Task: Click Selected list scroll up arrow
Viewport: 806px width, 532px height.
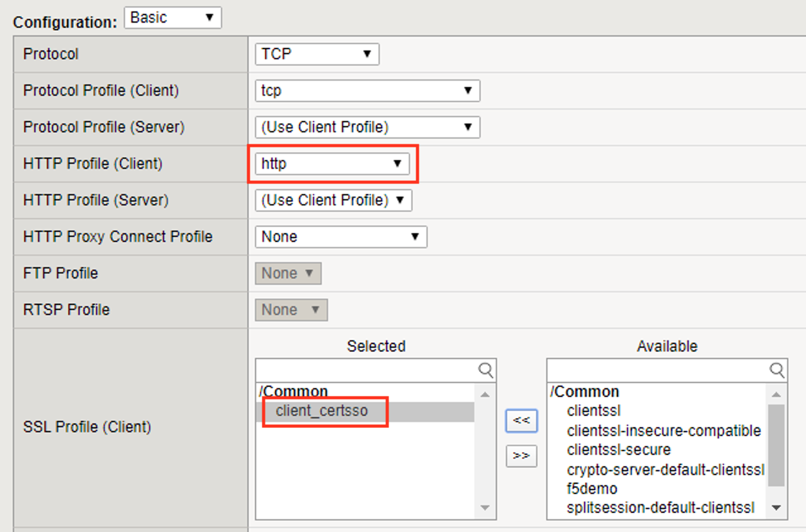Action: click(485, 395)
